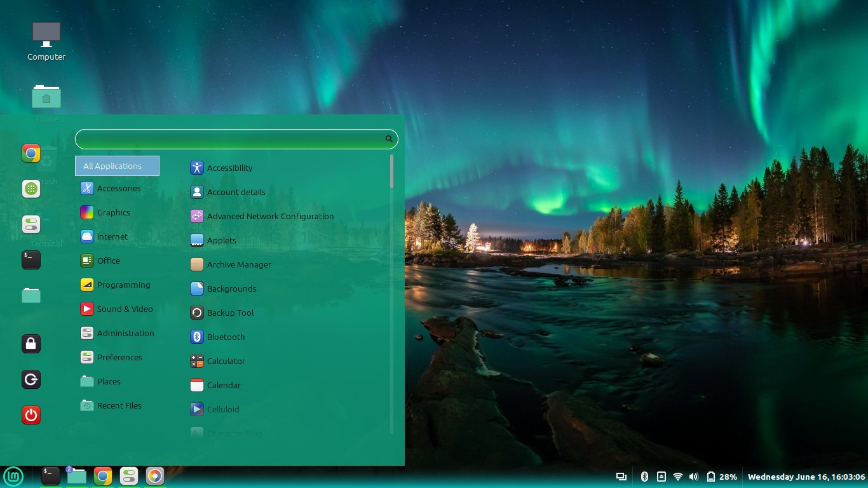Select the Home folder desktop icon

46,104
